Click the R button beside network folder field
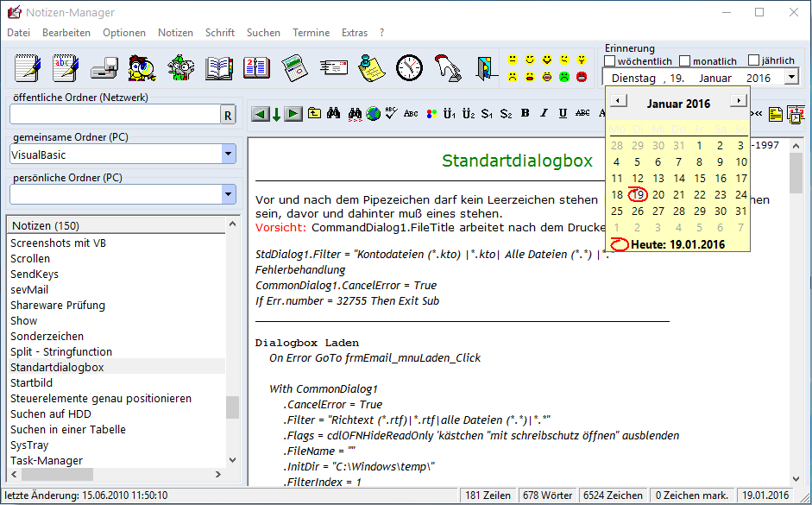 [x=228, y=116]
